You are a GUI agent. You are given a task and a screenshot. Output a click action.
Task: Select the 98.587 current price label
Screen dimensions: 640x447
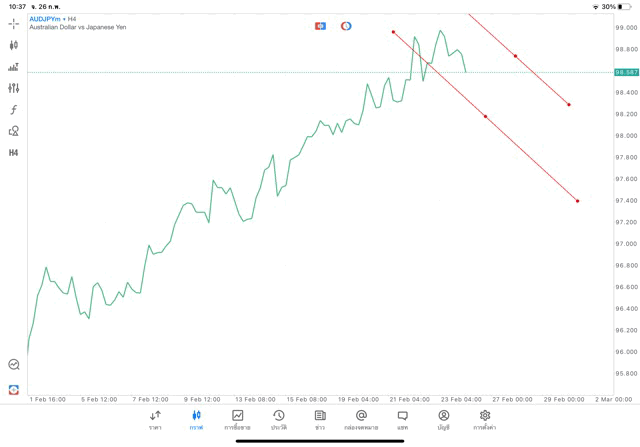tap(626, 72)
